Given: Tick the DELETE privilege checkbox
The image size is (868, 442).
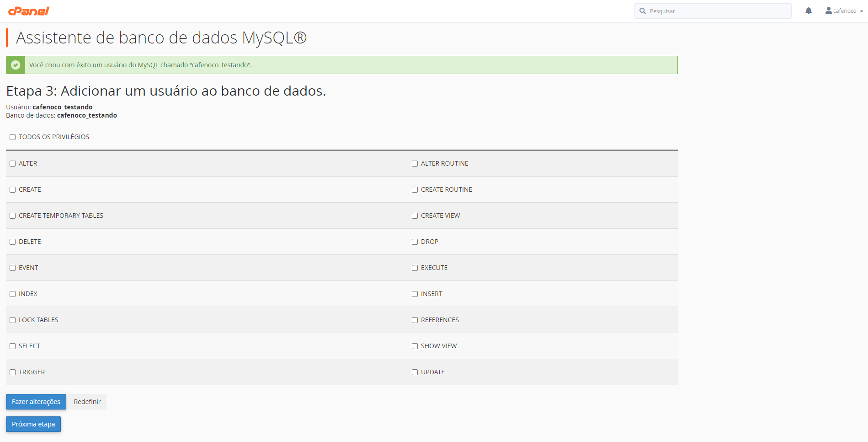Looking at the screenshot, I should 13,242.
